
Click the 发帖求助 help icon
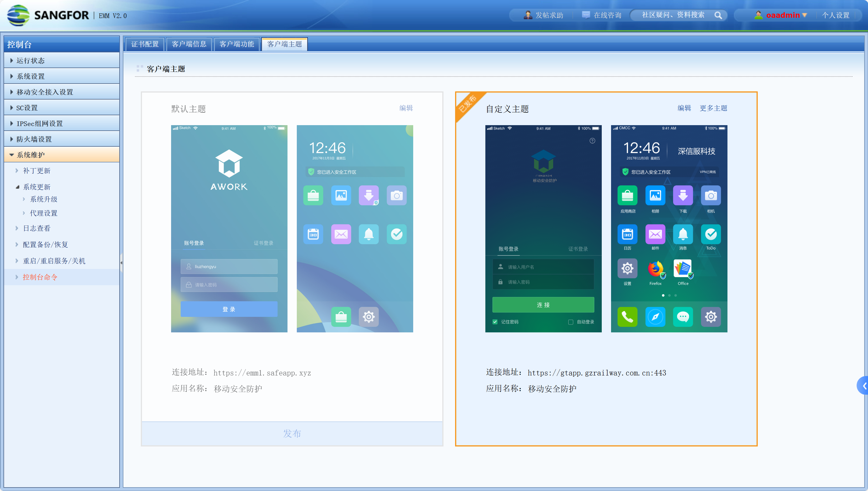point(528,15)
